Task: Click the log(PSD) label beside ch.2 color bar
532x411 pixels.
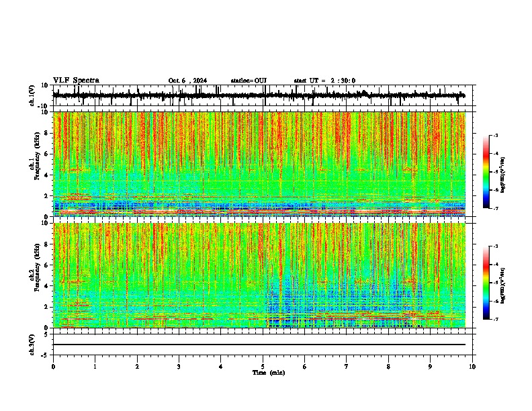Action: pos(503,286)
